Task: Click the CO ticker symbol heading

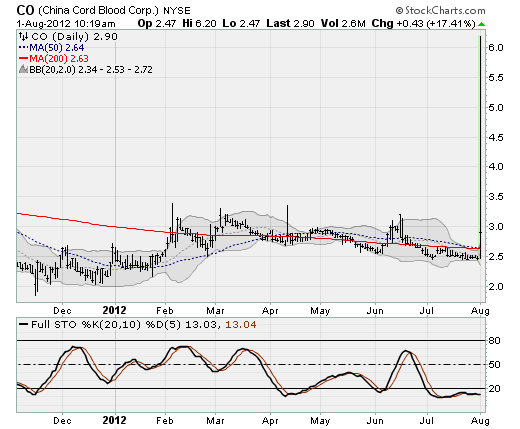Action: point(25,11)
